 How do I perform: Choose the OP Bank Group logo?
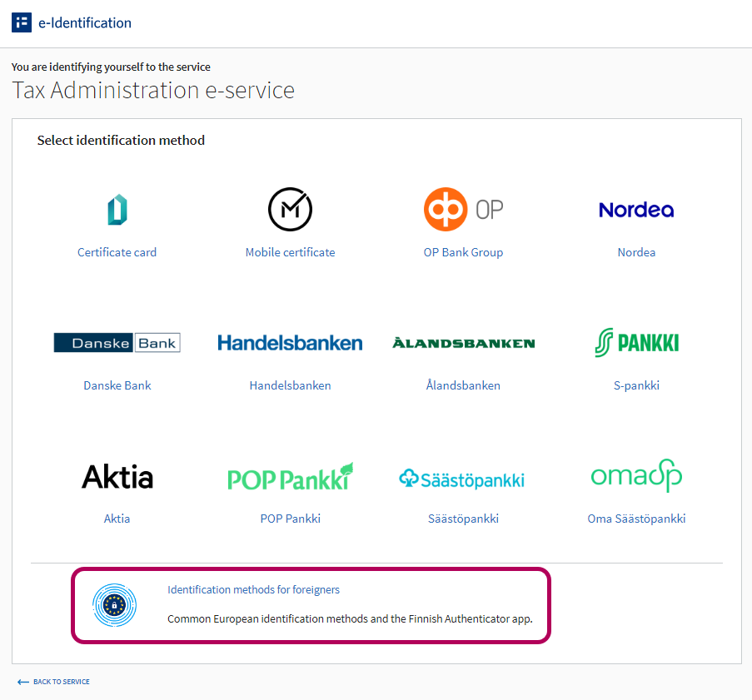coord(463,210)
